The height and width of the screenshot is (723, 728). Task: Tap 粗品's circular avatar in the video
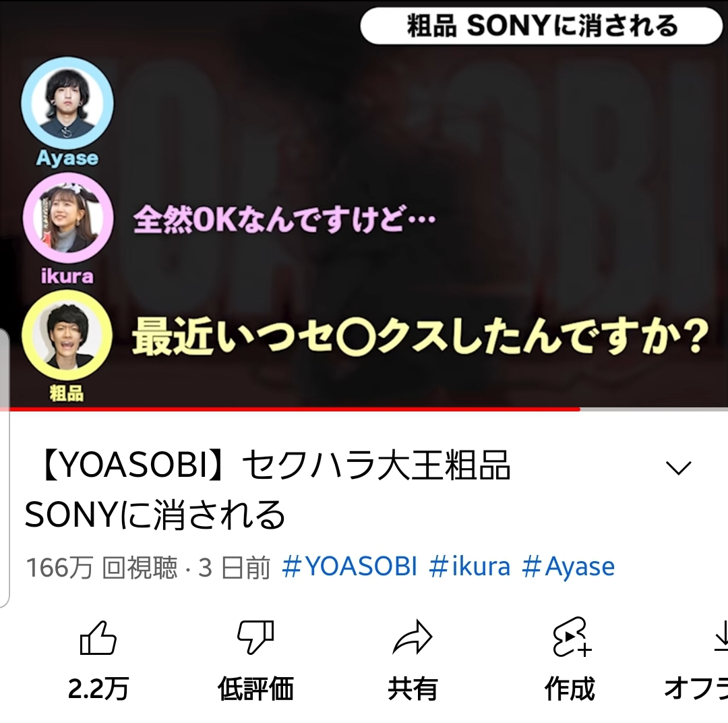point(67,335)
